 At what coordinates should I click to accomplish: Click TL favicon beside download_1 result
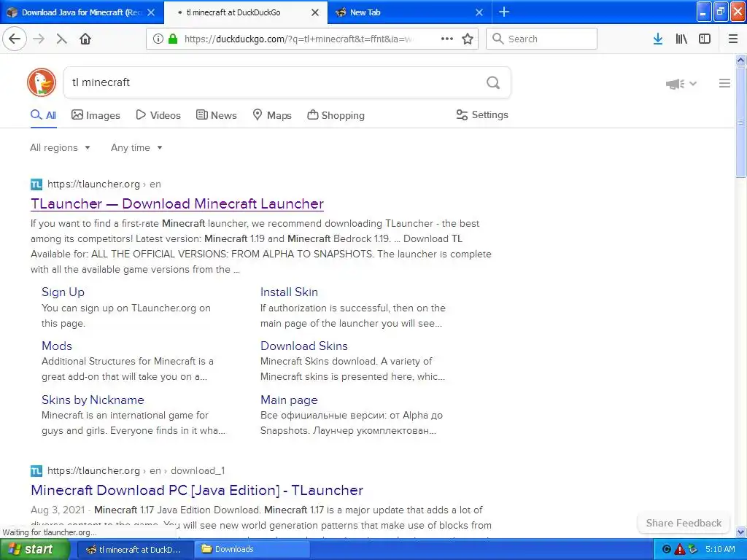coord(36,471)
